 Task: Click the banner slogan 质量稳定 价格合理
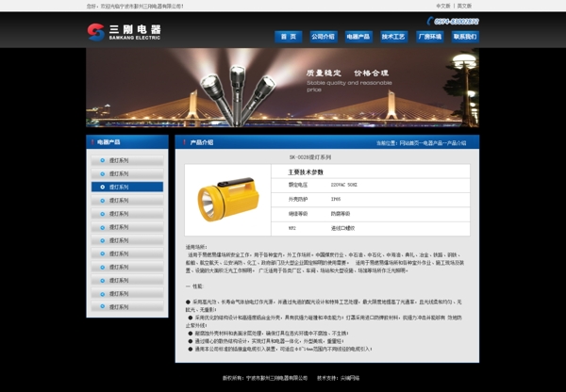(347, 73)
